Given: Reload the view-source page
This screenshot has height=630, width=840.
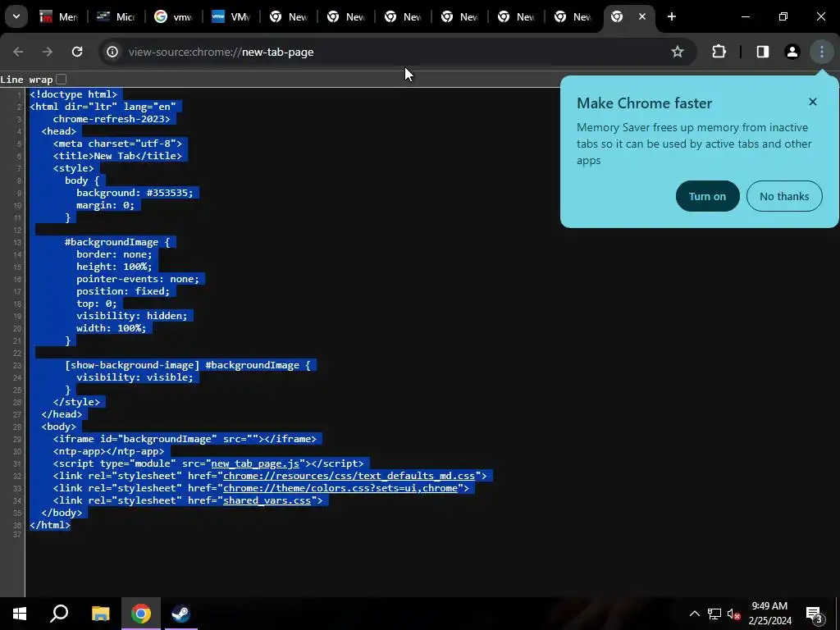Looking at the screenshot, I should click(x=77, y=52).
